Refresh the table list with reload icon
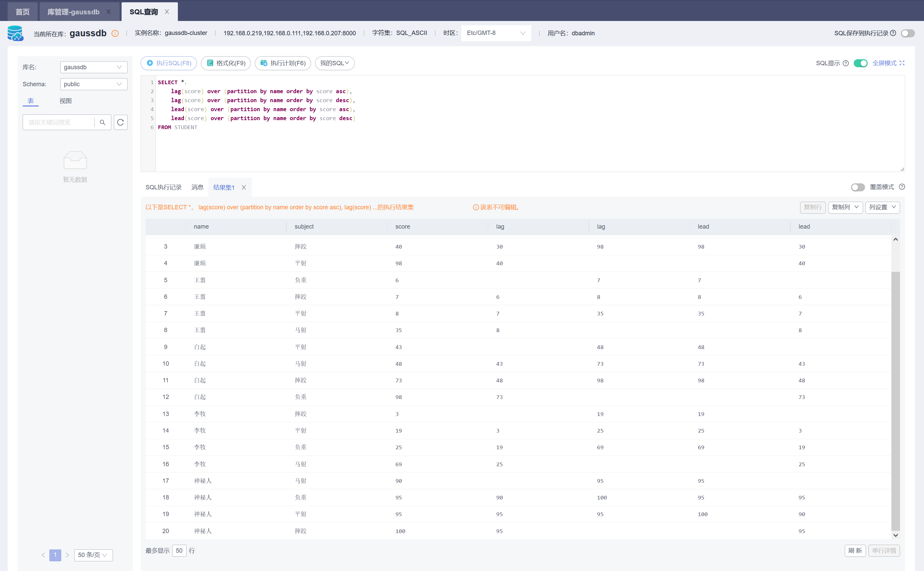Image resolution: width=924 pixels, height=571 pixels. click(x=121, y=122)
